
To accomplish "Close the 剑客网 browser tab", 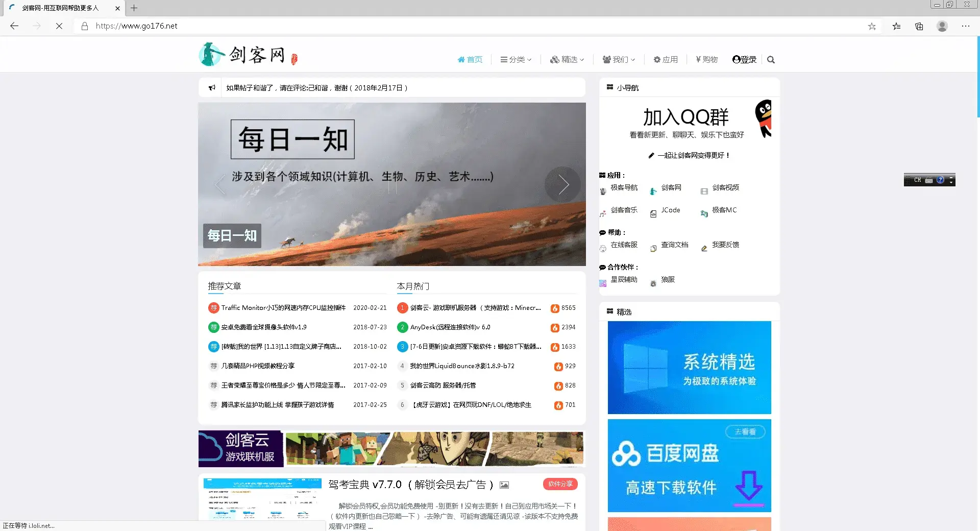I will click(x=117, y=8).
